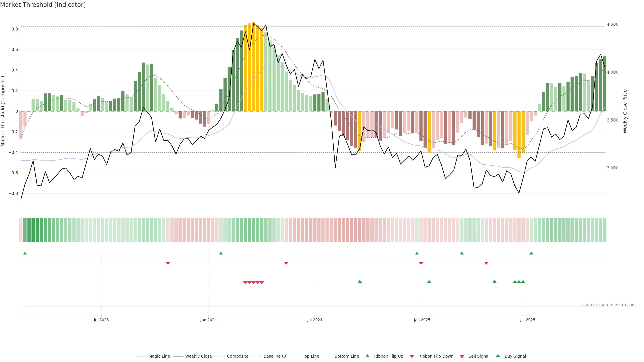Click the Market Threshold [Indicator] chart title
Viewport: 644px width, 362px height.
tap(43, 5)
